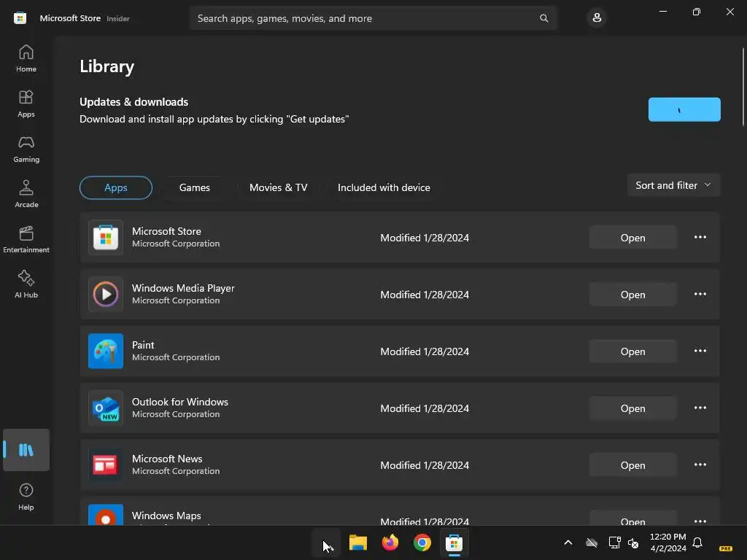Open Windows Media Player
The width and height of the screenshot is (747, 560).
tap(632, 295)
